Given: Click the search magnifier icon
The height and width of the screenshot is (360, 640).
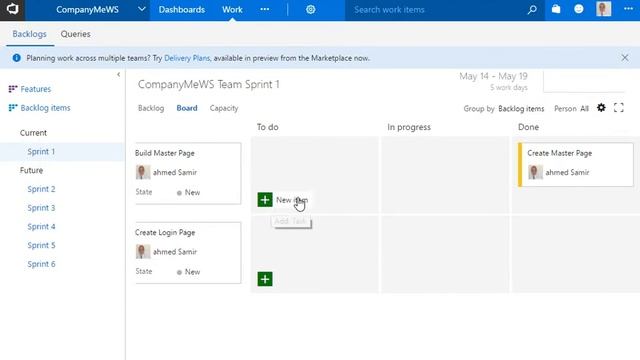Looking at the screenshot, I should click(532, 9).
